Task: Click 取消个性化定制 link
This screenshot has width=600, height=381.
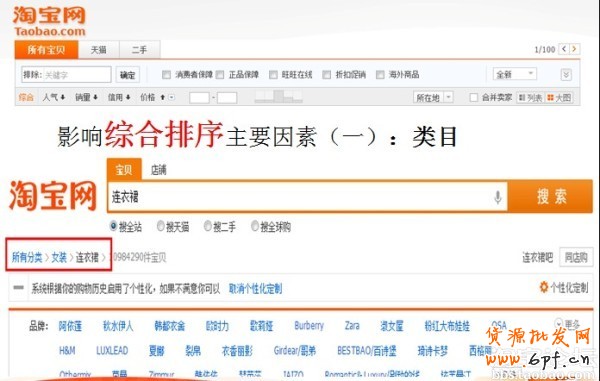Action: (255, 288)
